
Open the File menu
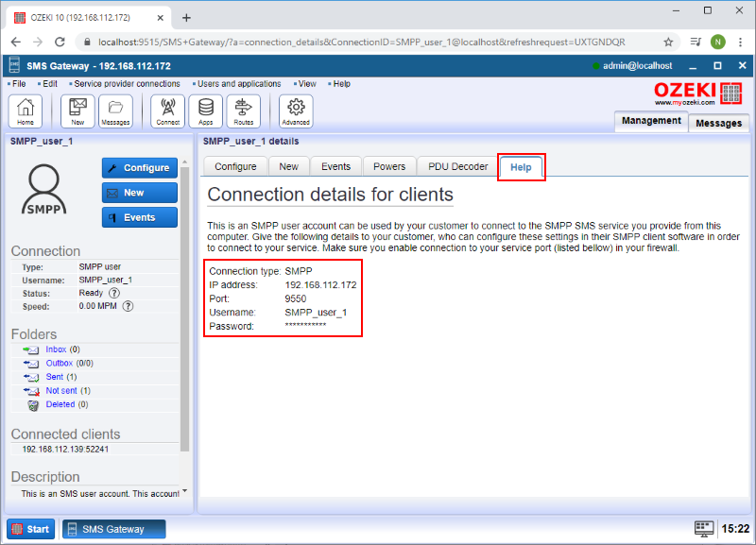(17, 84)
